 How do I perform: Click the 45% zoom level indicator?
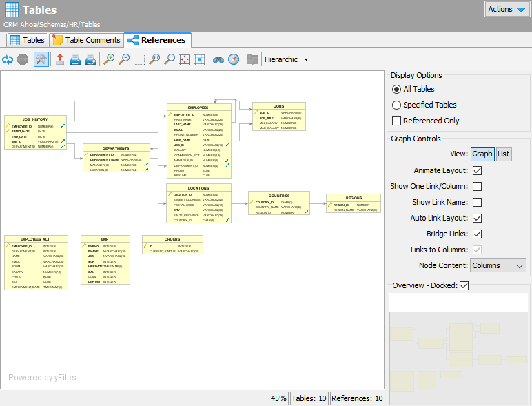click(x=278, y=398)
